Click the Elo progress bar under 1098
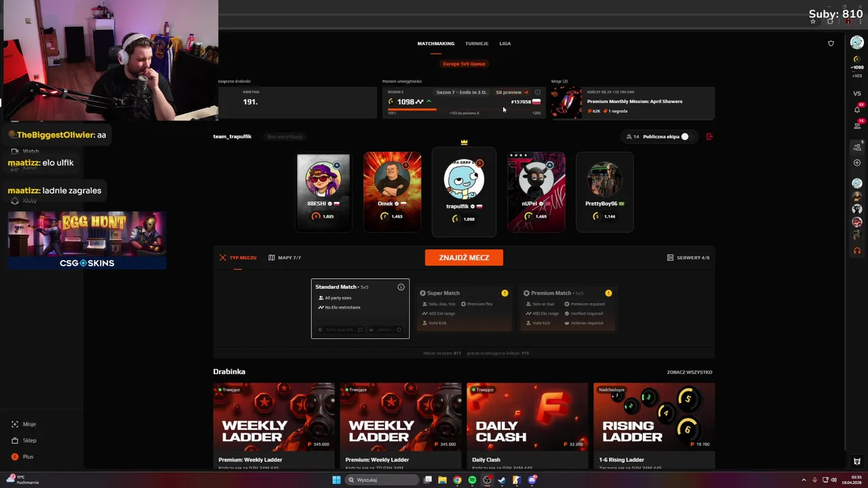 click(464, 109)
